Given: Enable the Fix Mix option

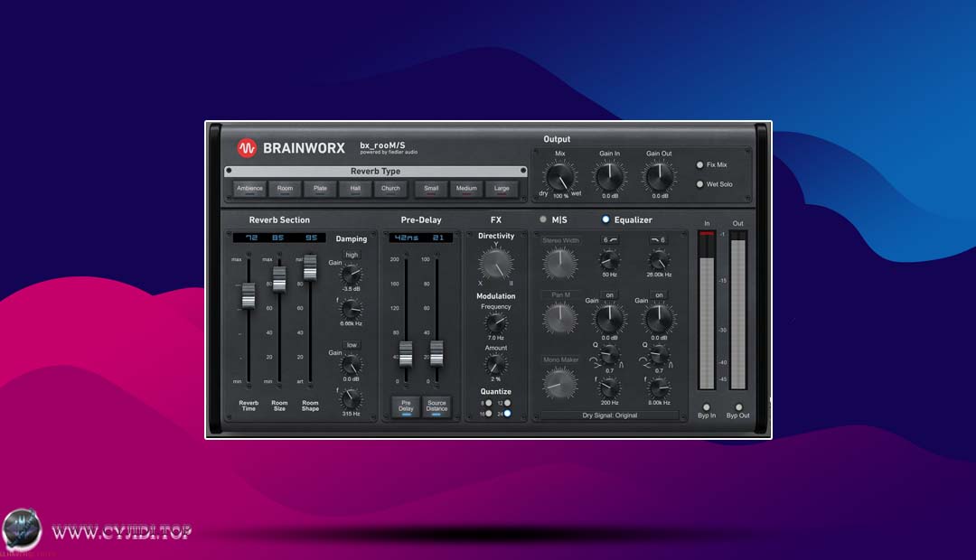Looking at the screenshot, I should coord(699,165).
